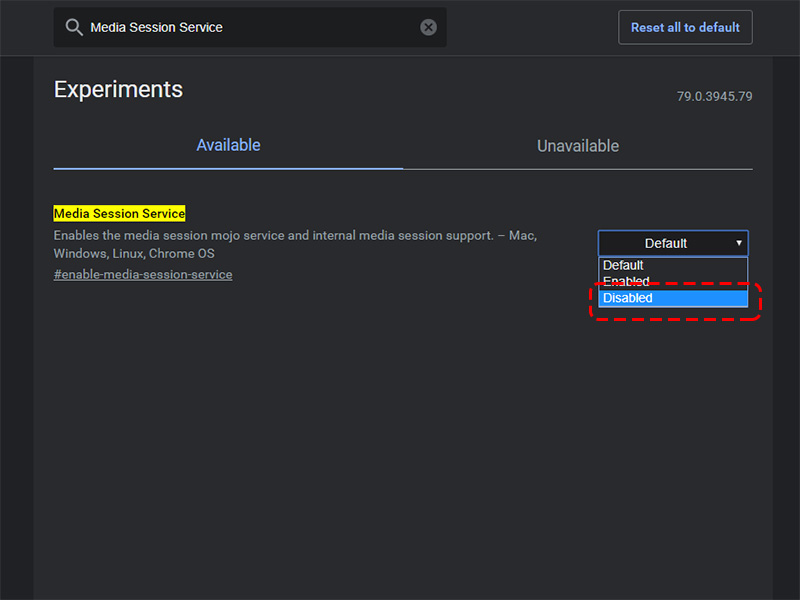
Task: Click the blue underline beneath Available
Action: click(228, 168)
